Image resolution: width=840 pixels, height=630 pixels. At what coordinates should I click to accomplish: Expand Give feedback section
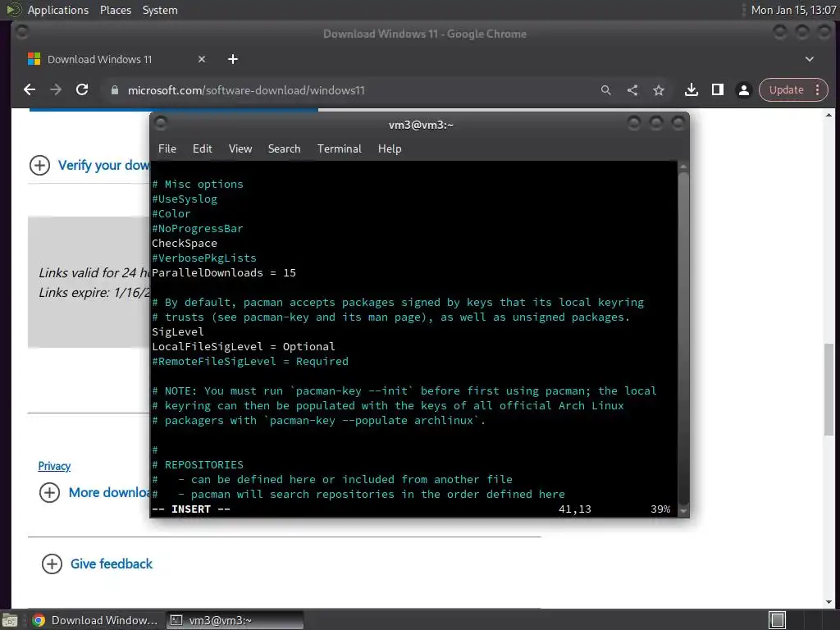(x=98, y=564)
